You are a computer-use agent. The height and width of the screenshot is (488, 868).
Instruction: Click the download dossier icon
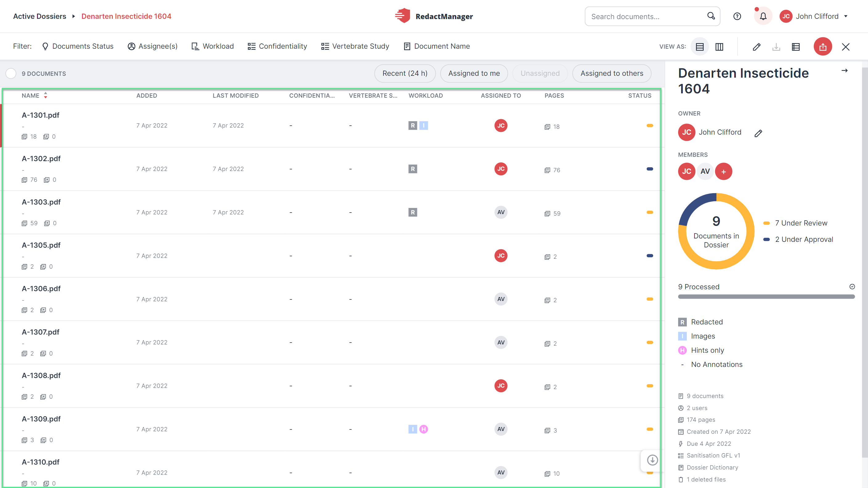tap(776, 47)
